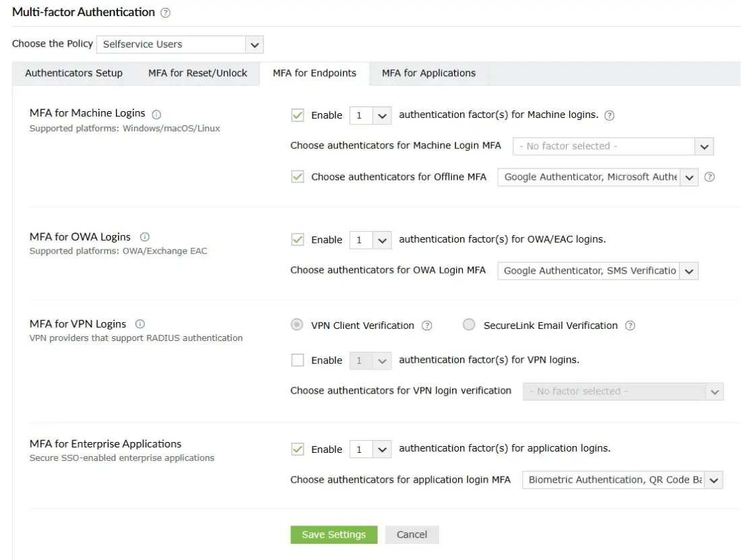Click info icon next to MFA for OWA Logins
Screen dimensions: 741x560
[145, 237]
